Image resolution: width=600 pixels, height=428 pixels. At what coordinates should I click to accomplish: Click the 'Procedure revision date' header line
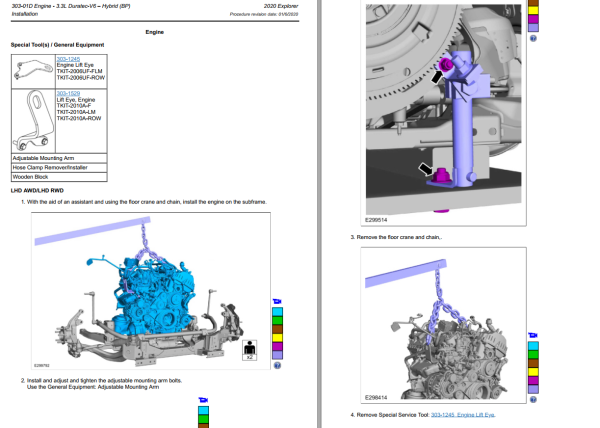click(x=264, y=14)
